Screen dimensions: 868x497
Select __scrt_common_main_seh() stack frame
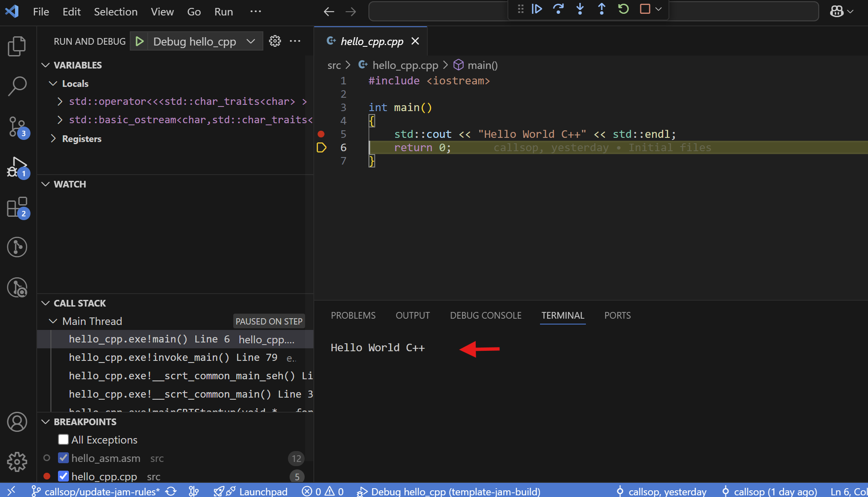coord(175,376)
